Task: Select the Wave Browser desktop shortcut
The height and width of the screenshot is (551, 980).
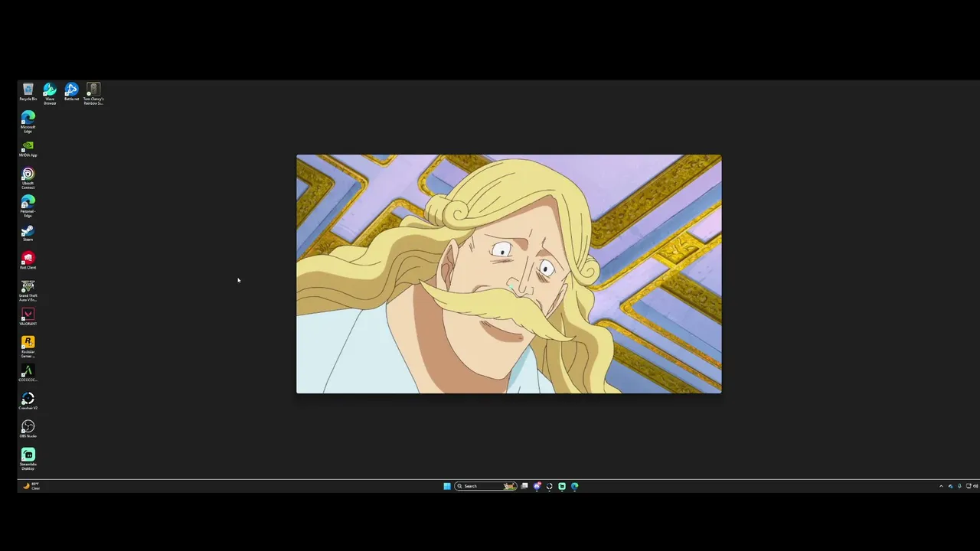Action: point(50,93)
